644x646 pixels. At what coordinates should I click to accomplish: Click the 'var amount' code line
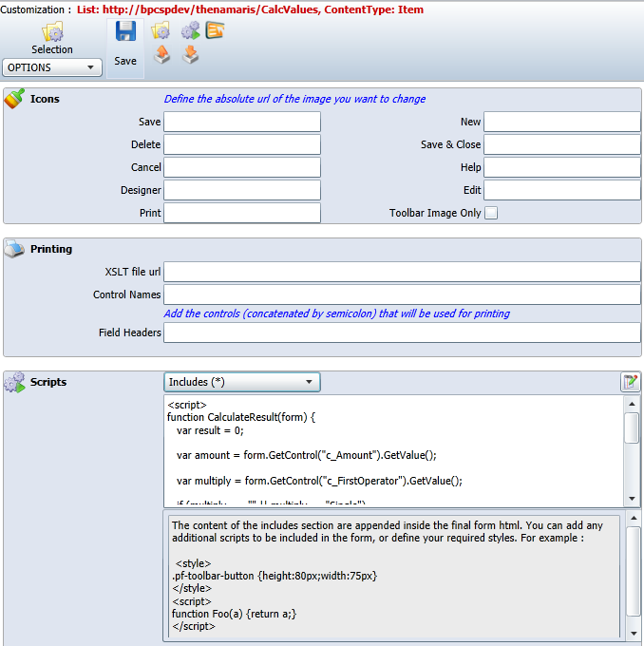[307, 455]
